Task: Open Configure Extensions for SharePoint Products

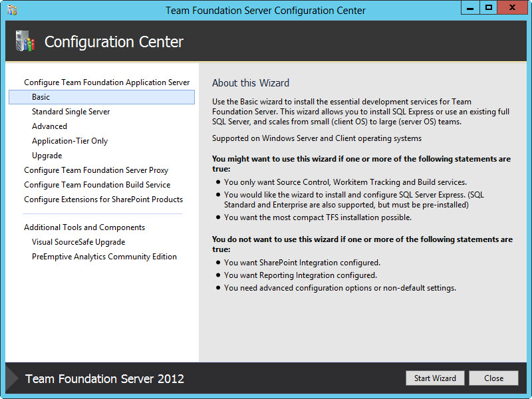Action: coord(102,199)
